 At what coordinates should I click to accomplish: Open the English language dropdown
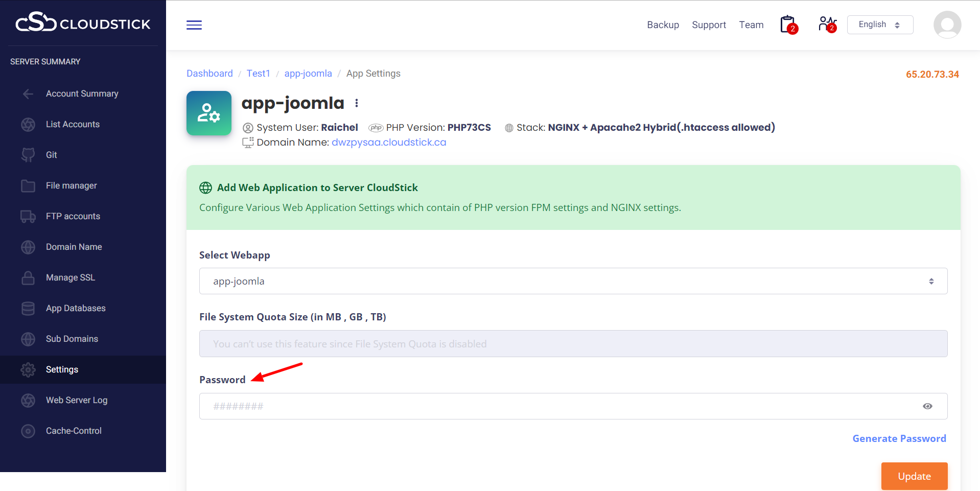(880, 25)
